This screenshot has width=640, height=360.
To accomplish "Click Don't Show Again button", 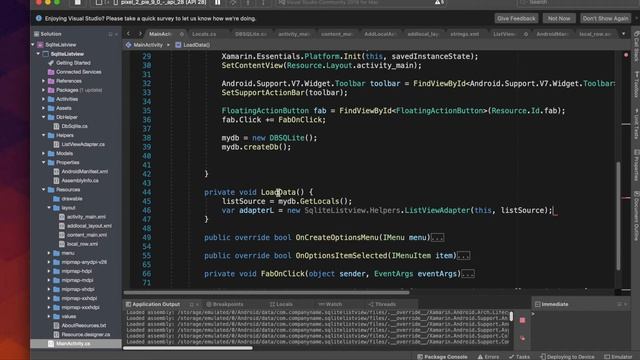I will [x=605, y=18].
